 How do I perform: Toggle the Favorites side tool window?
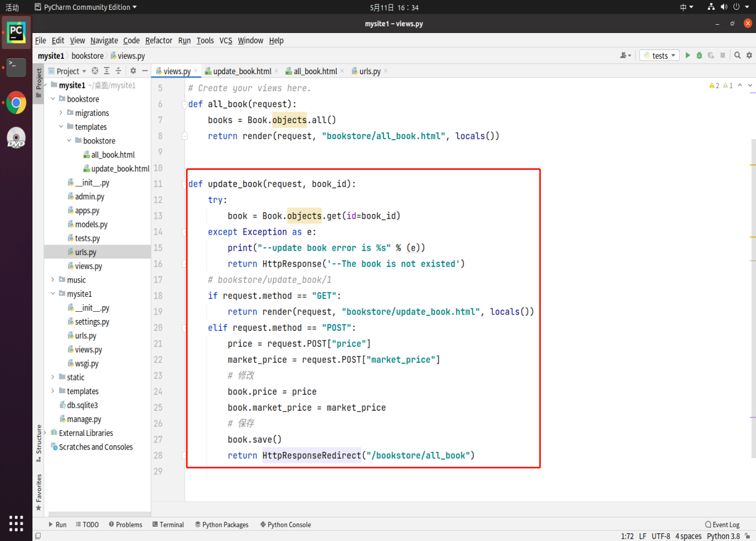point(39,492)
